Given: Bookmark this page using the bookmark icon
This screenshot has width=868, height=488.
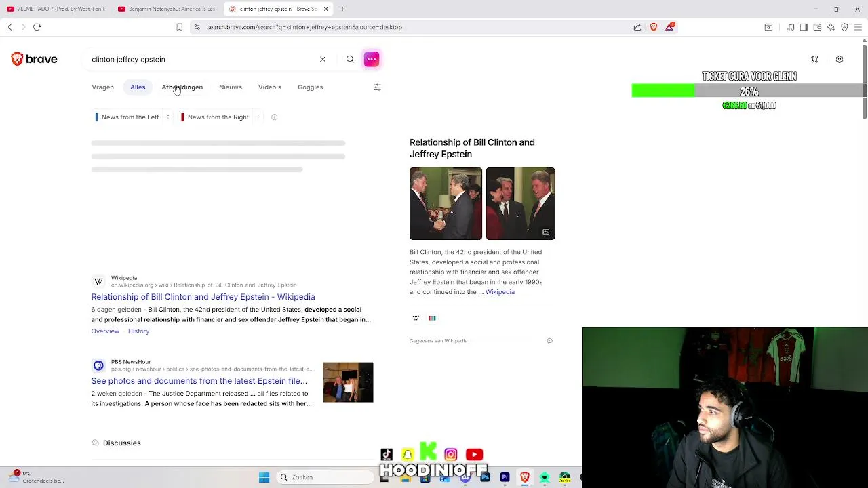Looking at the screenshot, I should coord(179,27).
